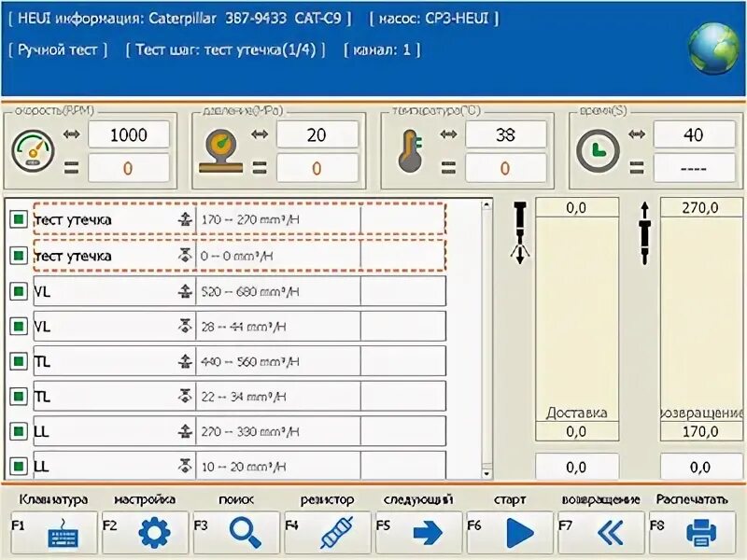Start the test with F6 play button
Viewport: 747px width, 560px height.
(x=510, y=532)
